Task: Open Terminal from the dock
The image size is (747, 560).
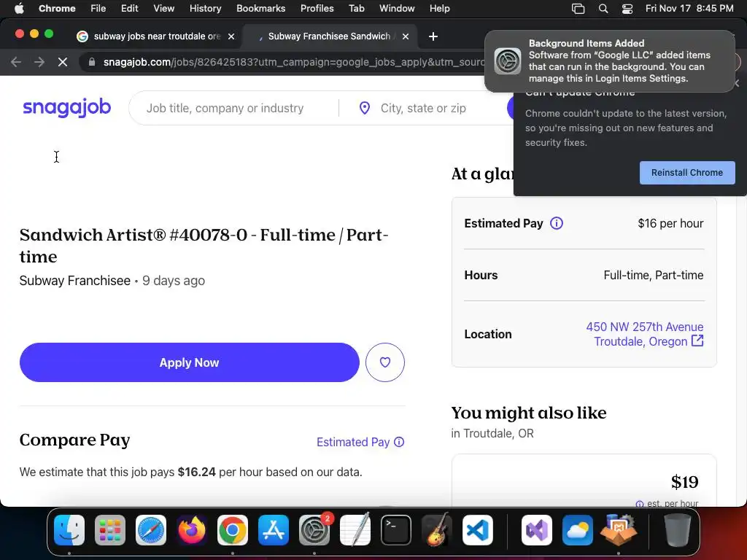Action: (x=396, y=530)
